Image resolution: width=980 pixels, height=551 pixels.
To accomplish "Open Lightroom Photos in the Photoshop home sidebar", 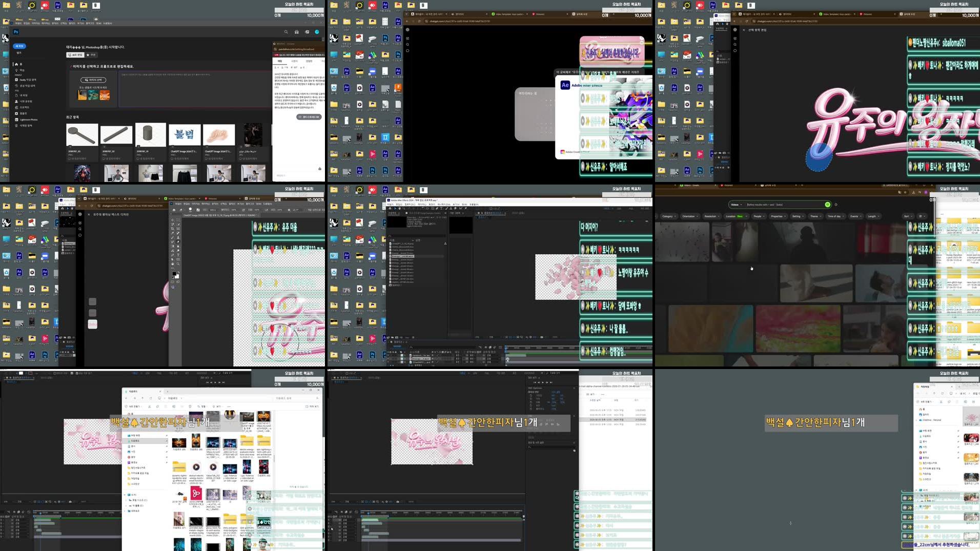I will tap(26, 119).
